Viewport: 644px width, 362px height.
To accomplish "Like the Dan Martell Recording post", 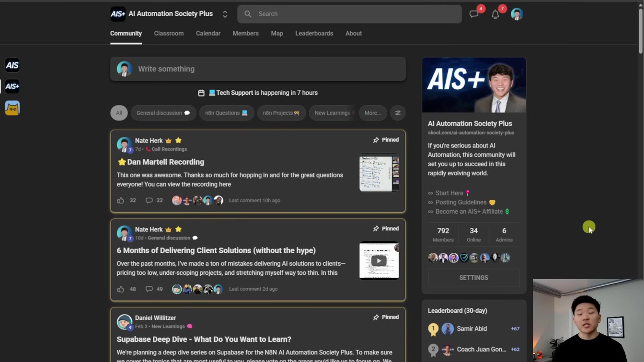I will [x=121, y=201].
